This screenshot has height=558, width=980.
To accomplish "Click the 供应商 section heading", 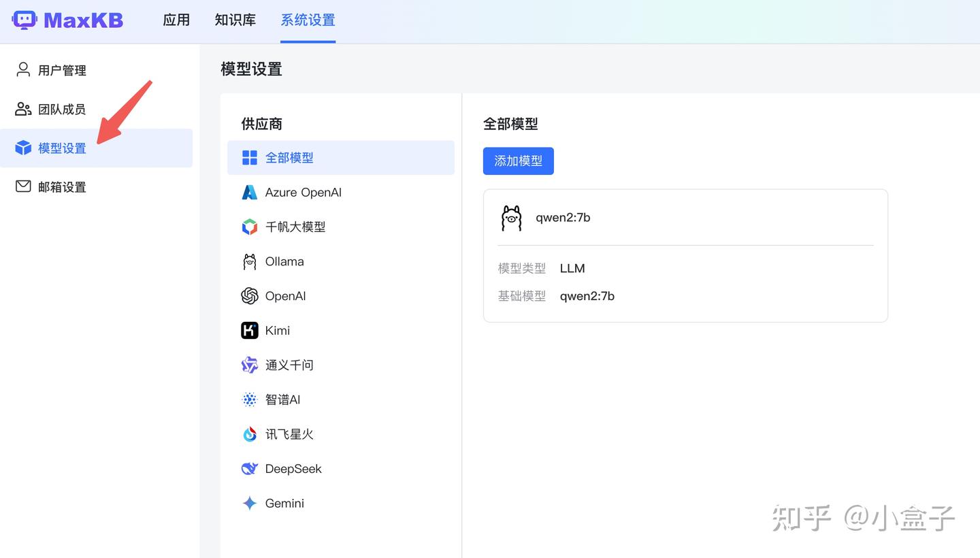I will [261, 124].
